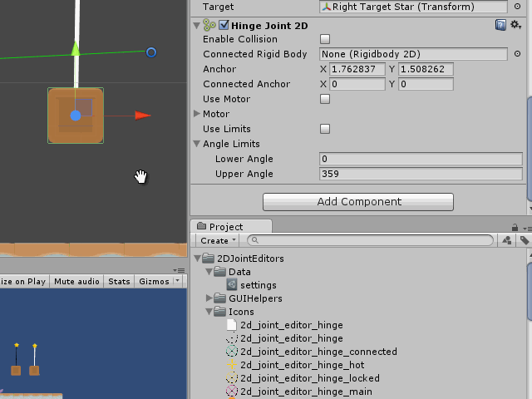Toggle Hinge Joint 2D component enabled checkbox
This screenshot has width=532, height=399.
(x=224, y=25)
